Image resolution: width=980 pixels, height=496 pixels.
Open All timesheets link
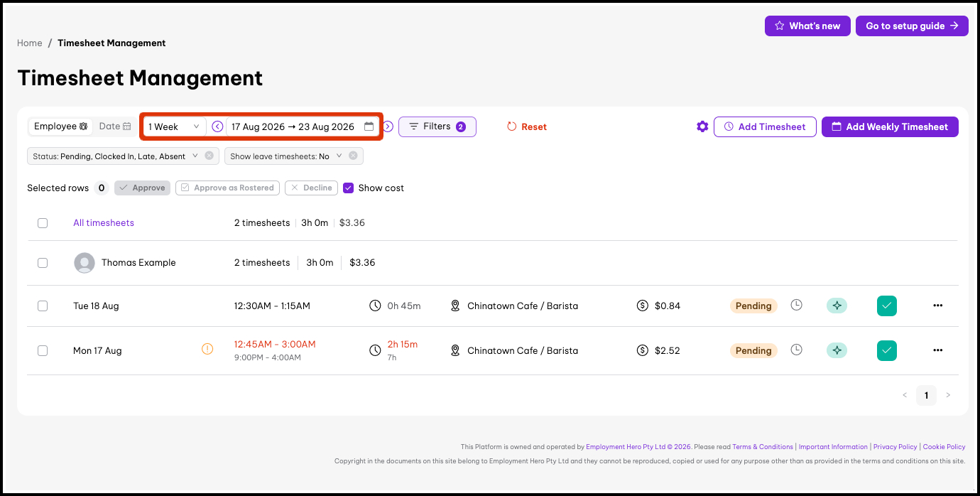point(104,222)
